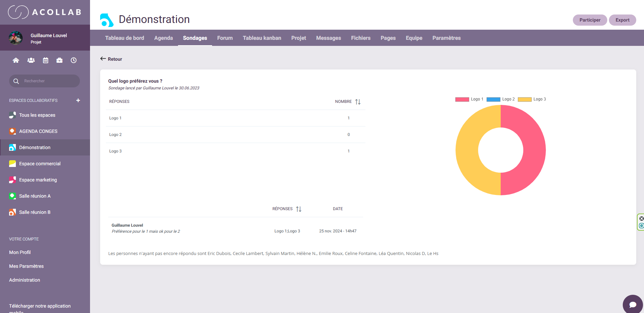The height and width of the screenshot is (313, 644).
Task: Toggle Logo 2 legend visibility
Action: click(x=500, y=99)
